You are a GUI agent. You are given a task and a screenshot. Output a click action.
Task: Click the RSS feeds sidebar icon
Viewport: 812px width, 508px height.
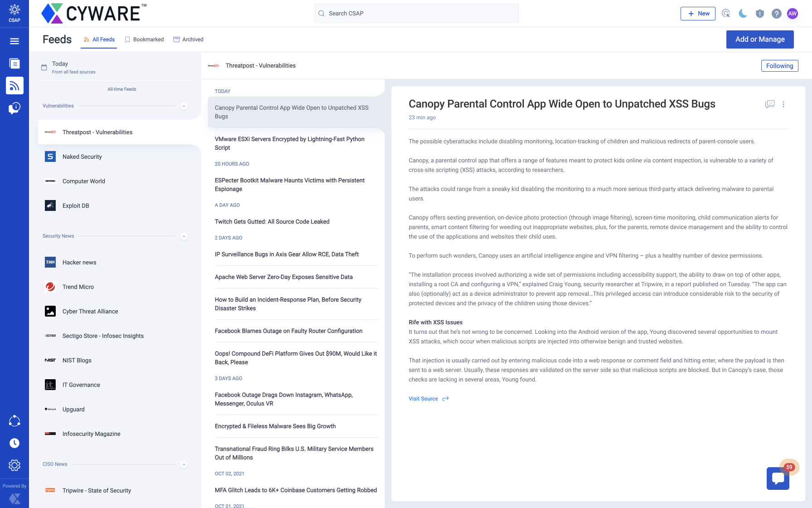point(14,85)
